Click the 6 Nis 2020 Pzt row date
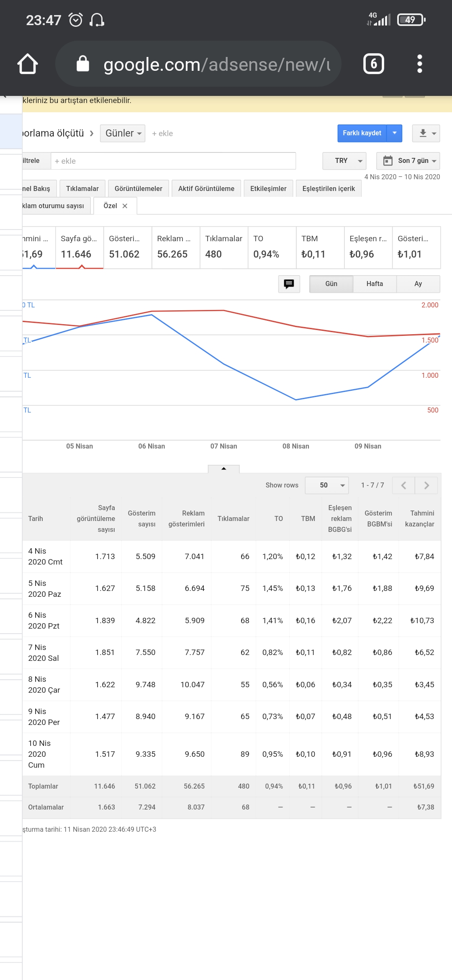The image size is (452, 980). [x=44, y=621]
